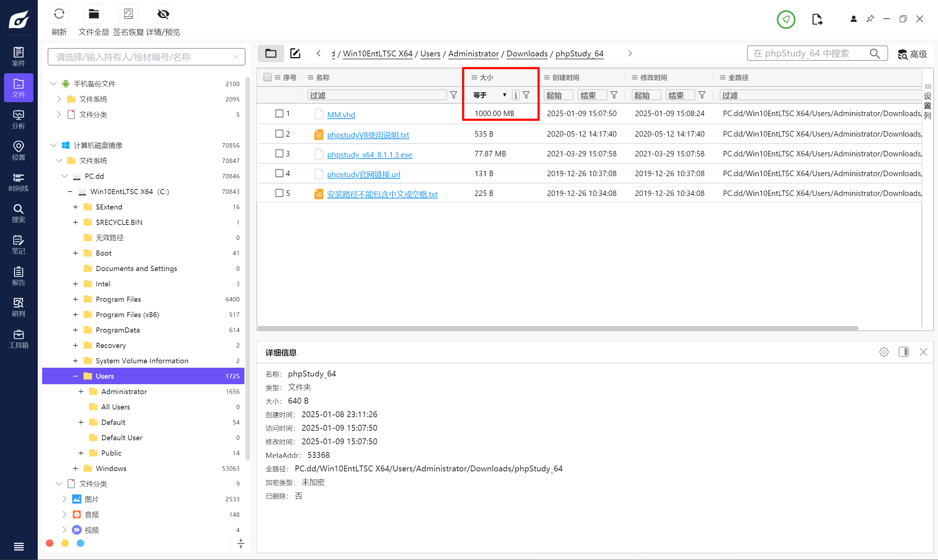Open the 时间线 timeline sidebar section
Screen dimensions: 938x560
[x=18, y=182]
